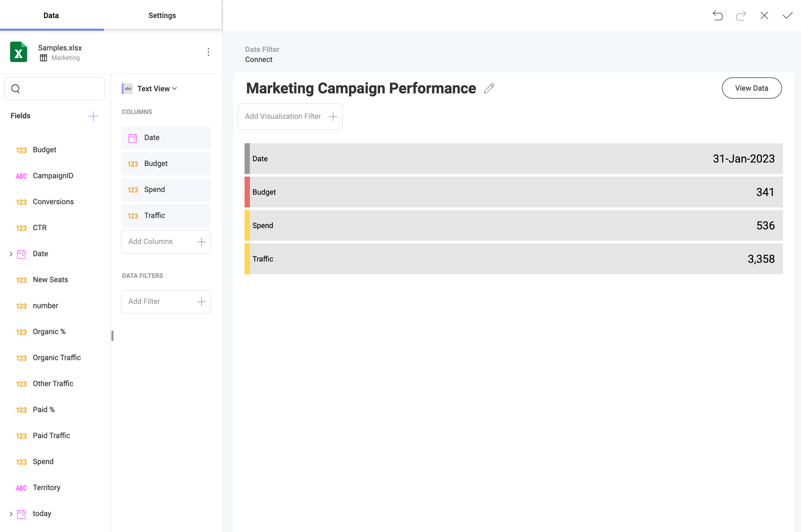
Task: Click 123 icon beside Budget column
Action: (x=133, y=164)
